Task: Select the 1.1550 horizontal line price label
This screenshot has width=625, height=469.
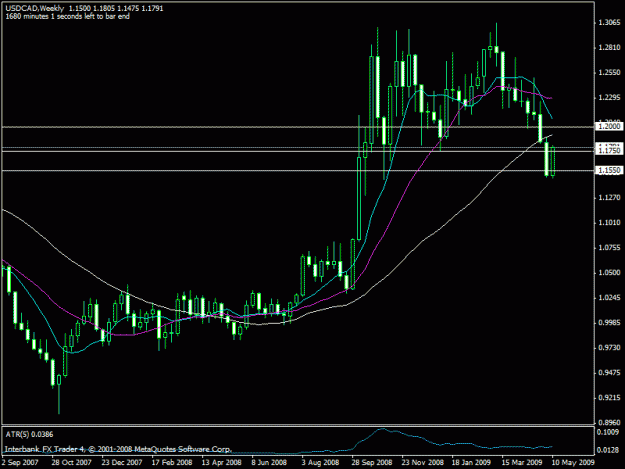Action: [609, 170]
